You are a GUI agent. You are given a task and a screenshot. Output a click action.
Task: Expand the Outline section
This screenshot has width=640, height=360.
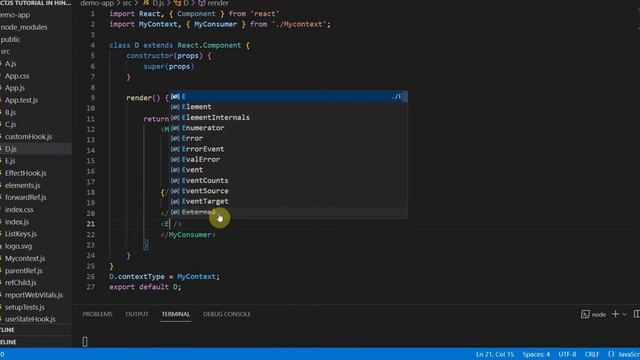coord(7,330)
